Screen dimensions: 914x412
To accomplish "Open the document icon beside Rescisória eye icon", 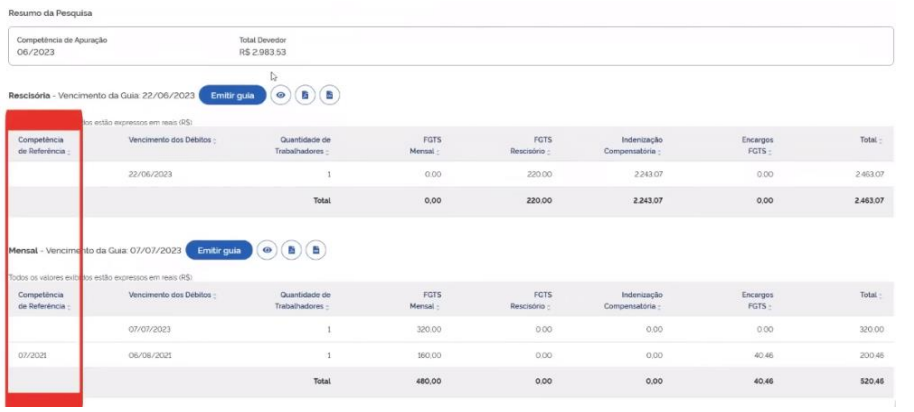I will click(x=305, y=96).
